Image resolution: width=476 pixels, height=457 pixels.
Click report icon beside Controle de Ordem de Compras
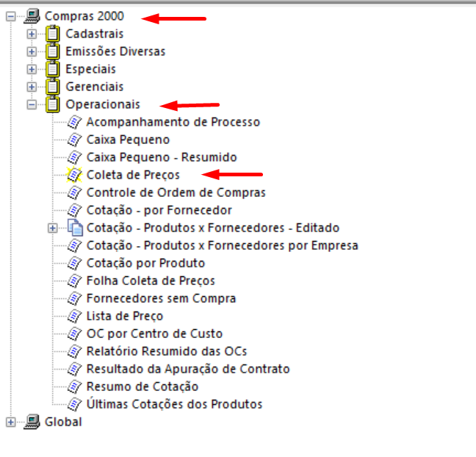coord(74,192)
